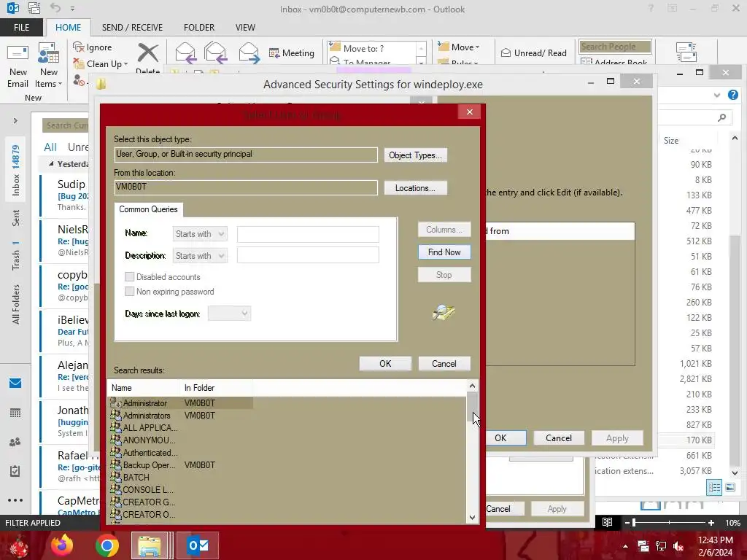Click search results scrollbar down arrow

(472, 518)
